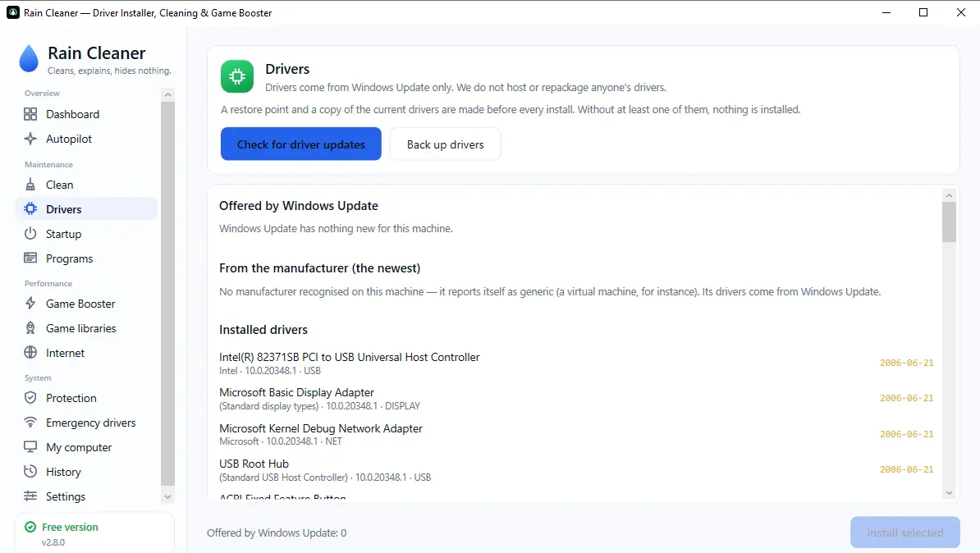
Task: Click the Free version label
Action: pyautogui.click(x=70, y=527)
